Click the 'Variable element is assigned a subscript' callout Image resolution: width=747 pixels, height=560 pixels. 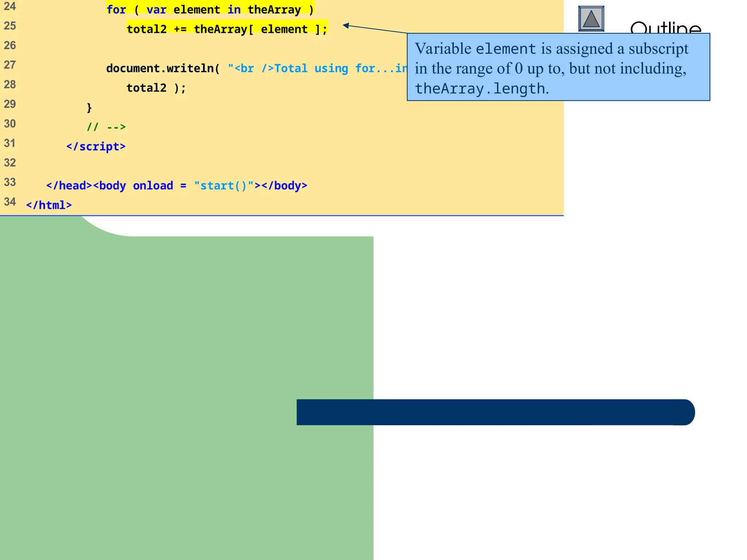pyautogui.click(x=558, y=67)
